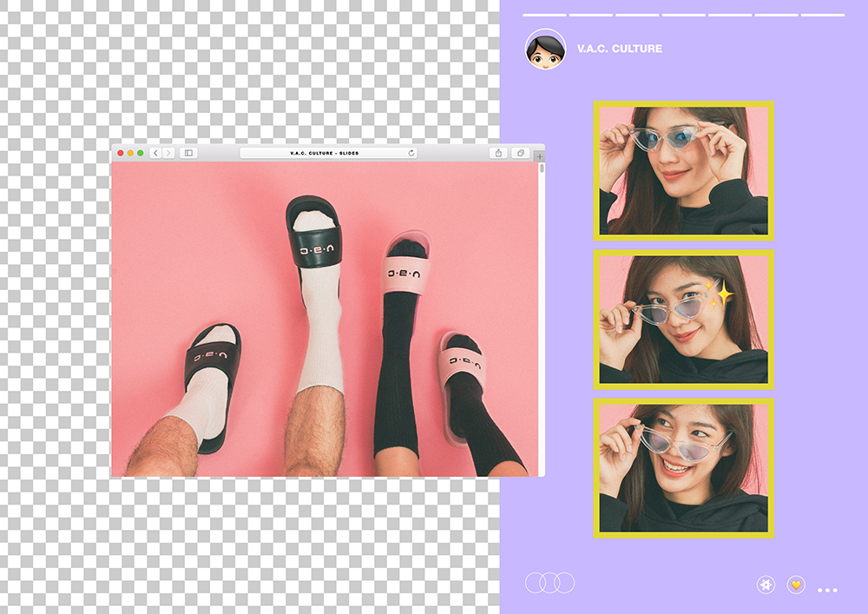
Task: Show all tabs in the browser toolbar
Action: coord(520,154)
